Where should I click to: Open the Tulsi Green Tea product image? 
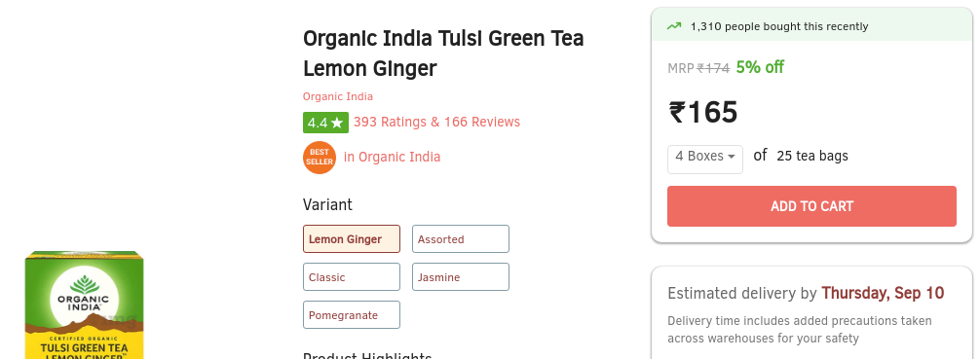pos(85,305)
